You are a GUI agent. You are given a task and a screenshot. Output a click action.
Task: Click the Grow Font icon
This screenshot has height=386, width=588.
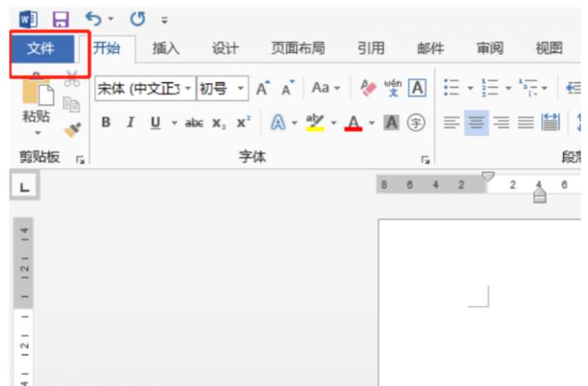[262, 89]
